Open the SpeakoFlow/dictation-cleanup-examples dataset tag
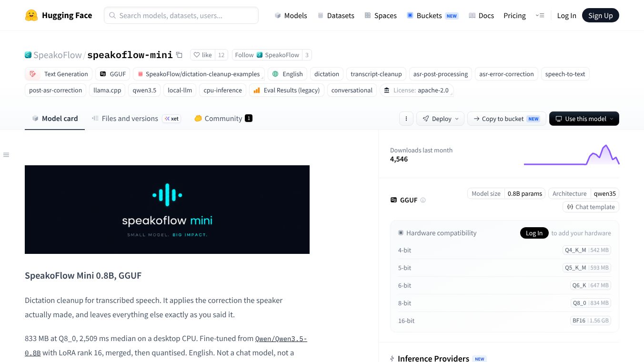Image resolution: width=644 pixels, height=362 pixels. (x=199, y=74)
